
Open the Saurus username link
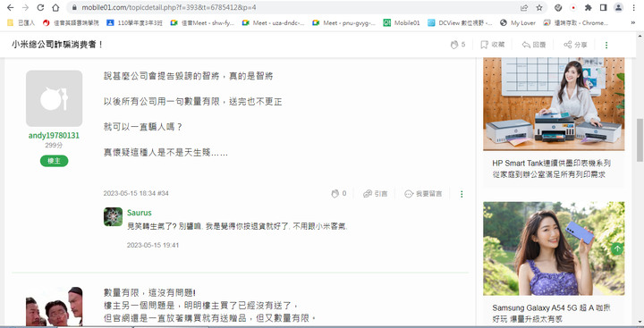click(140, 213)
